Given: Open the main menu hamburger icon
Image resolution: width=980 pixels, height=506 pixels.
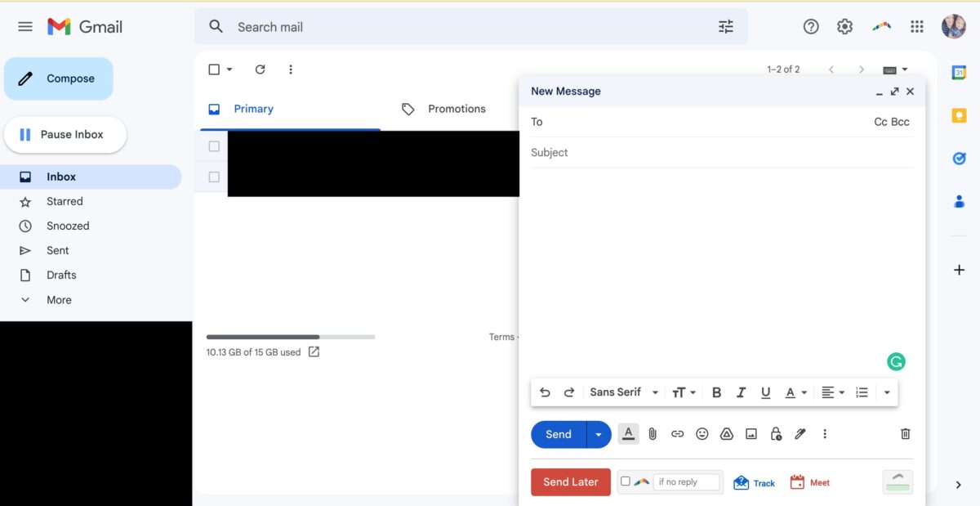Looking at the screenshot, I should point(25,26).
